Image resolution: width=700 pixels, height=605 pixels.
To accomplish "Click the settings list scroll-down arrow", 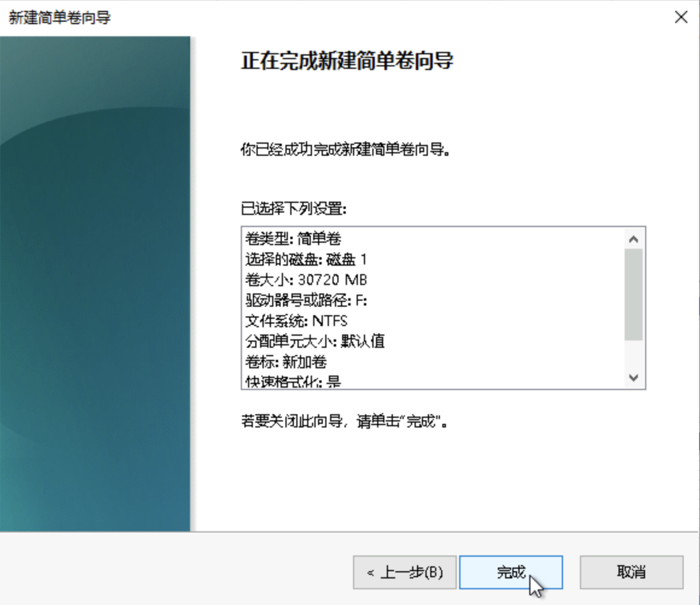I will 633,377.
